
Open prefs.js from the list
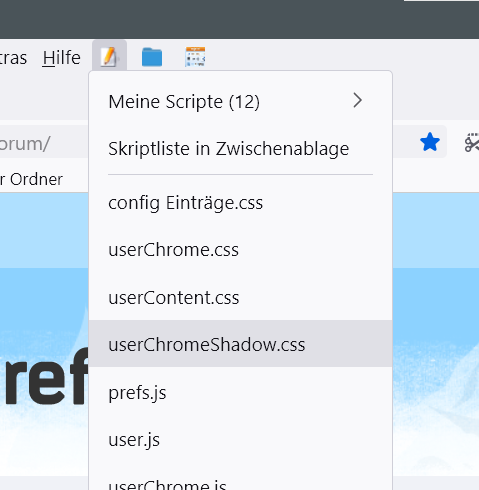(240, 392)
